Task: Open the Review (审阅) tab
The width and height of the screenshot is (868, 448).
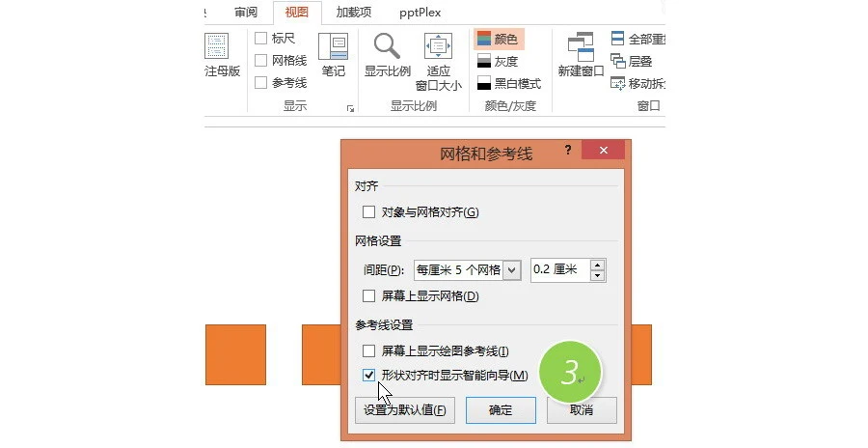Action: [246, 13]
